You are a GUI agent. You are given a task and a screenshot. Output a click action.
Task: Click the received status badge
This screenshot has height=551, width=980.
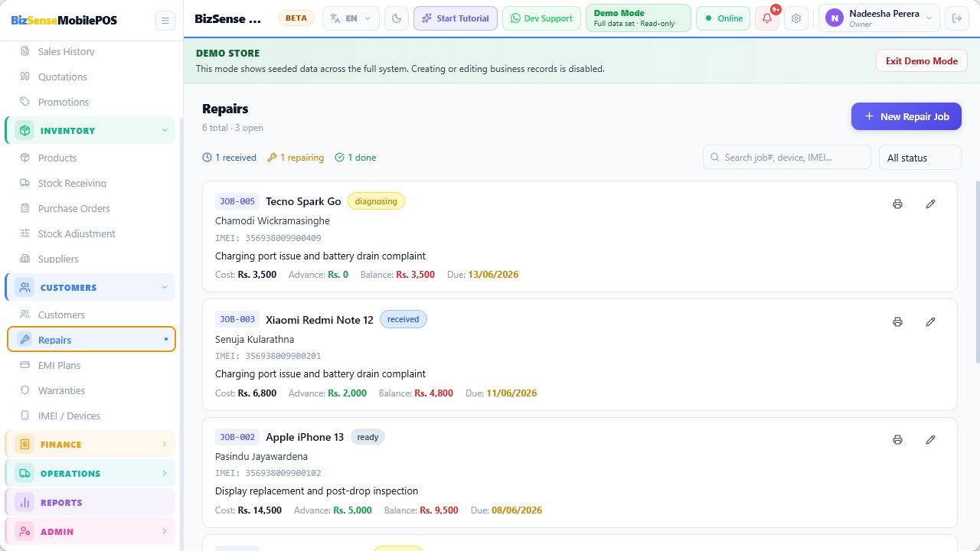(x=403, y=319)
